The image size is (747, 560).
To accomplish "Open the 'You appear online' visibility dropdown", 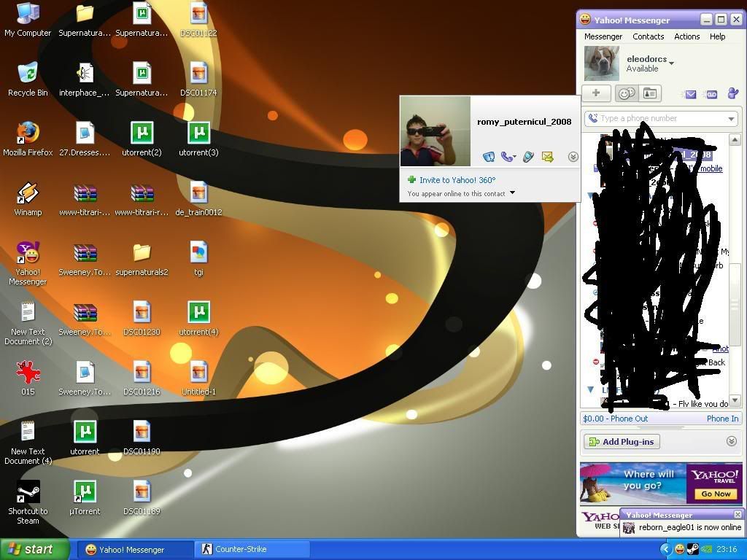I will tap(513, 192).
